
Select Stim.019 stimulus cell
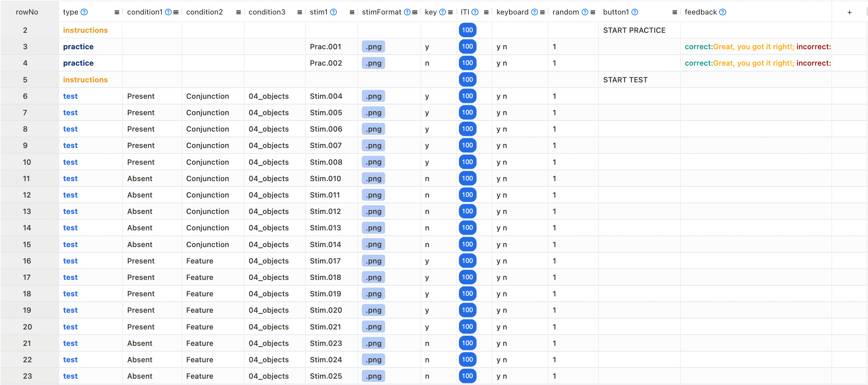pos(331,293)
